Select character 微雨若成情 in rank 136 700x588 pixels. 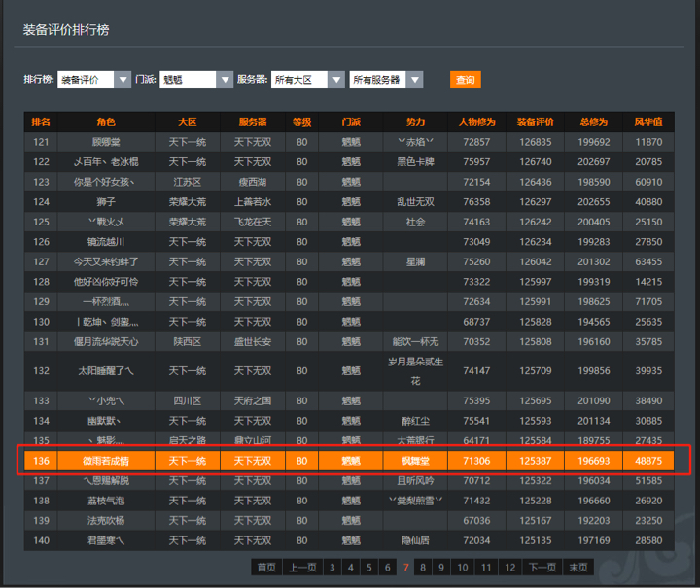coord(106,461)
